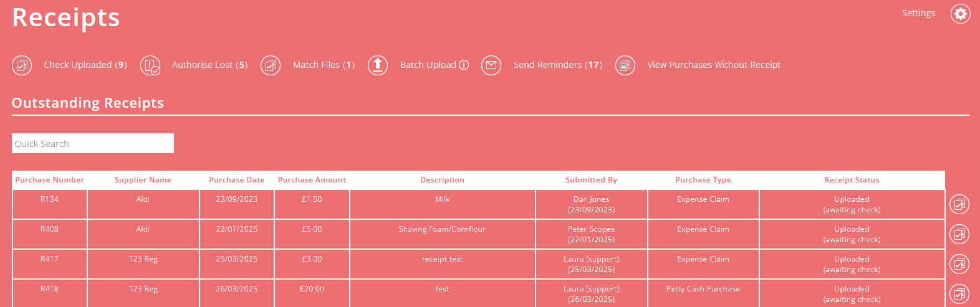Open the Batch Upload link
This screenshot has height=307, width=980.
[428, 65]
